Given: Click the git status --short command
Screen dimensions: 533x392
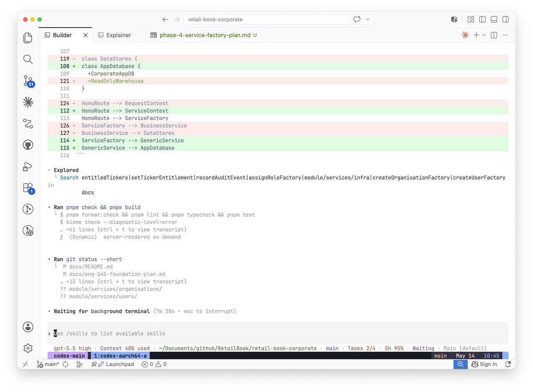Looking at the screenshot, I should pos(94,259).
